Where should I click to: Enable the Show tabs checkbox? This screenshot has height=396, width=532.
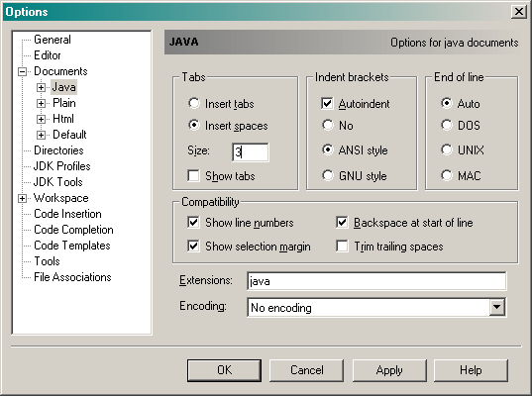194,176
